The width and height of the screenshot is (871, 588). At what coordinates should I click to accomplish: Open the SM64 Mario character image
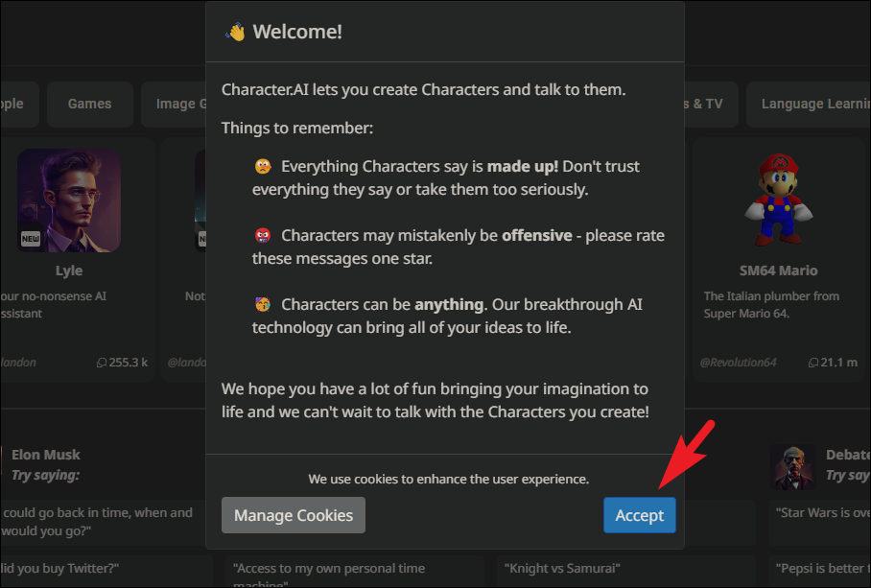pyautogui.click(x=778, y=200)
